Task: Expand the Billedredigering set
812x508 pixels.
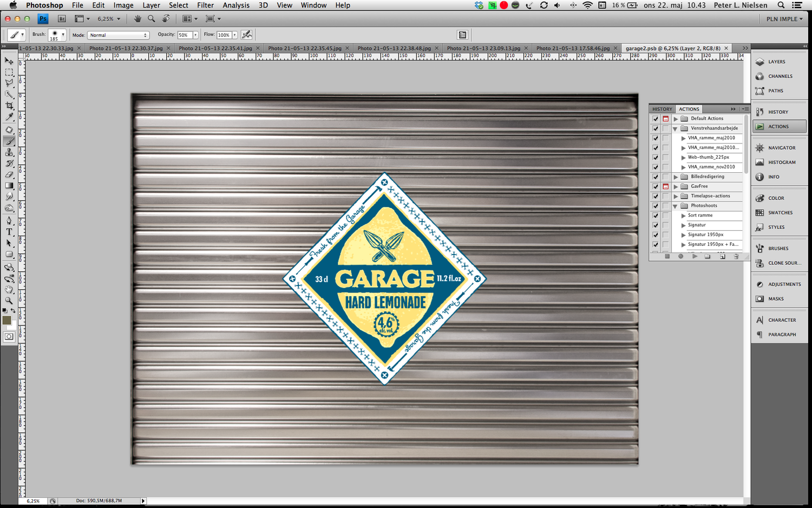Action: tap(676, 177)
